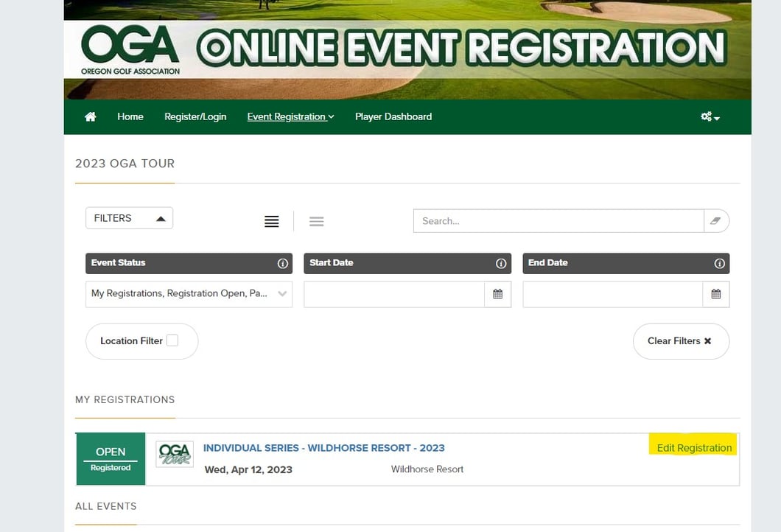Open the Individual Series Wildhorse Resort 2023 event
The image size is (781, 532).
point(324,447)
